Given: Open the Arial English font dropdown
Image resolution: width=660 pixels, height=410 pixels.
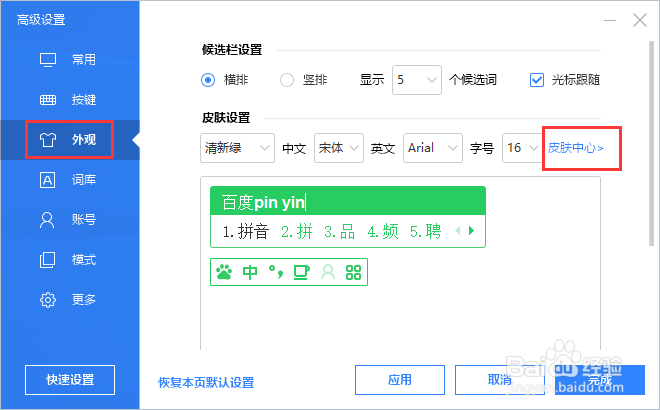Looking at the screenshot, I should click(x=433, y=148).
